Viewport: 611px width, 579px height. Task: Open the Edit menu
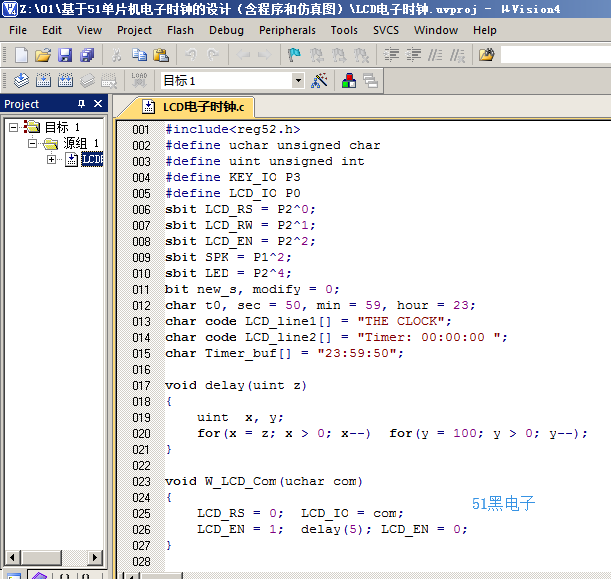pos(52,30)
